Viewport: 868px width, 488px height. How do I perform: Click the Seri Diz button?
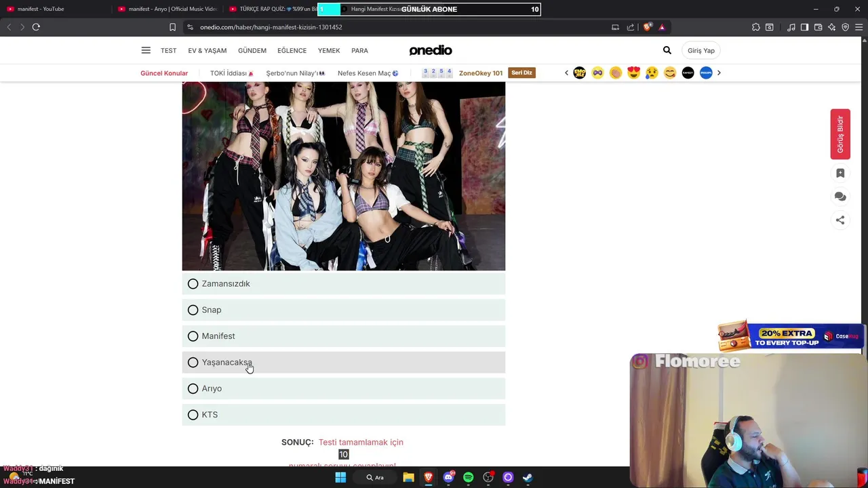521,73
